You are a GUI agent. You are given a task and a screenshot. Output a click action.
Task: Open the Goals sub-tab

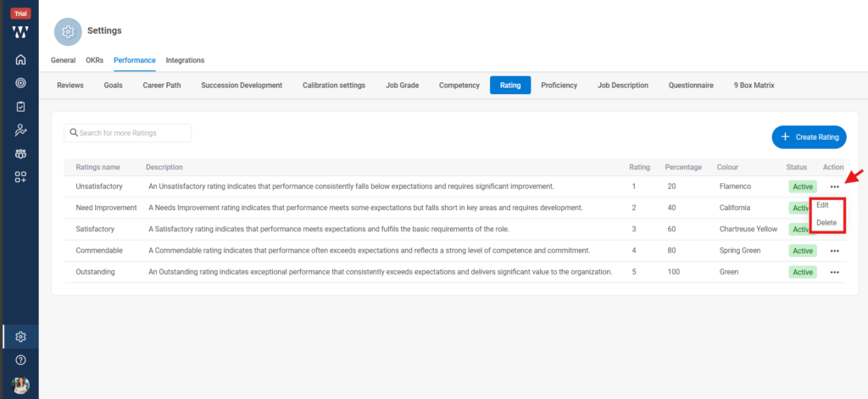pos(113,86)
